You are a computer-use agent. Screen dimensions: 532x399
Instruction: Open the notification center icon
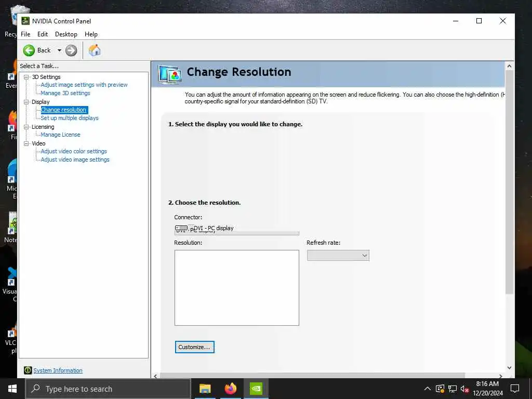pyautogui.click(x=515, y=389)
